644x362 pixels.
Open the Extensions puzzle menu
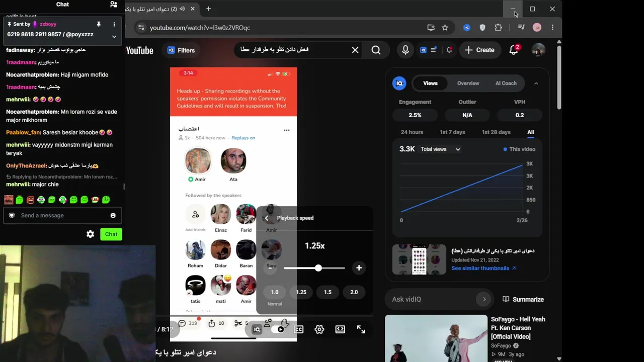[x=498, y=28]
